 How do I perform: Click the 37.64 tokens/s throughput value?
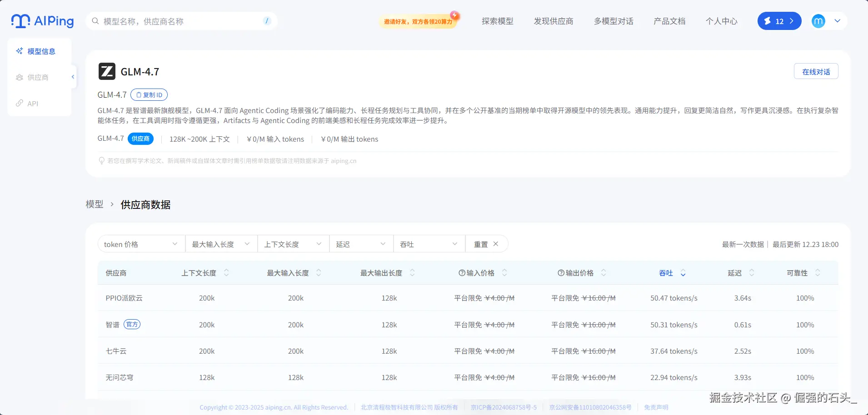tap(674, 351)
